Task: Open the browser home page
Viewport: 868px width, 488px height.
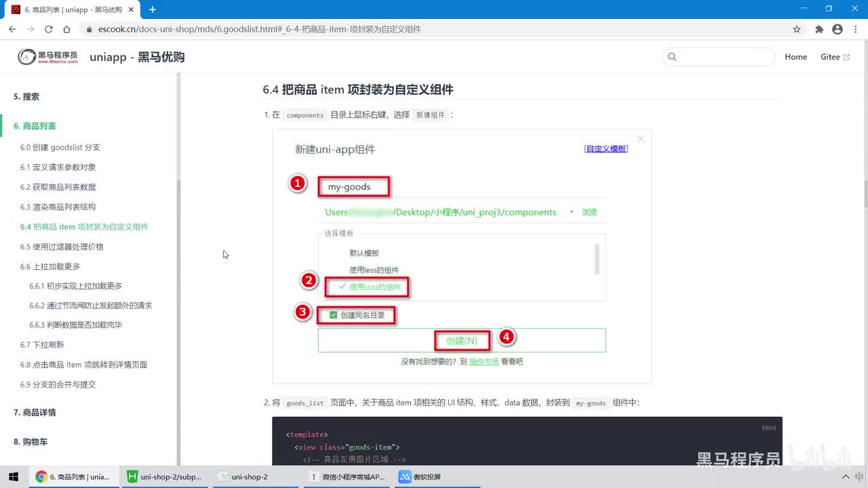Action: pos(66,29)
